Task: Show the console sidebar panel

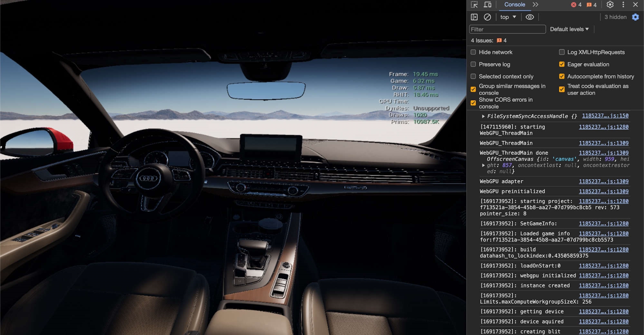Action: tap(474, 17)
